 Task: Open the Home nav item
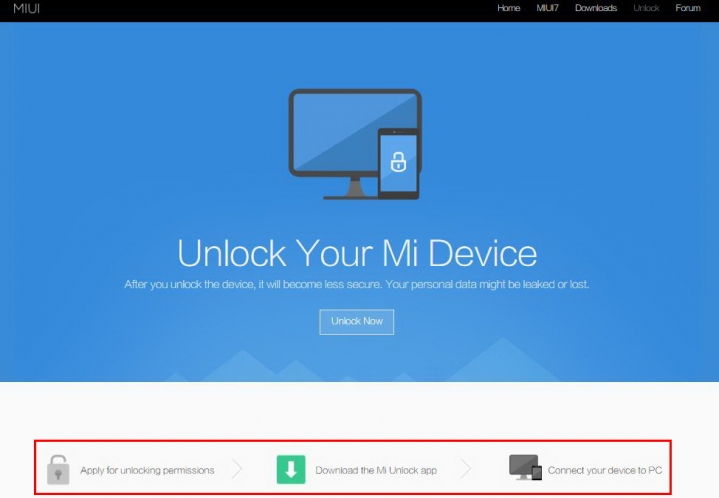click(509, 8)
